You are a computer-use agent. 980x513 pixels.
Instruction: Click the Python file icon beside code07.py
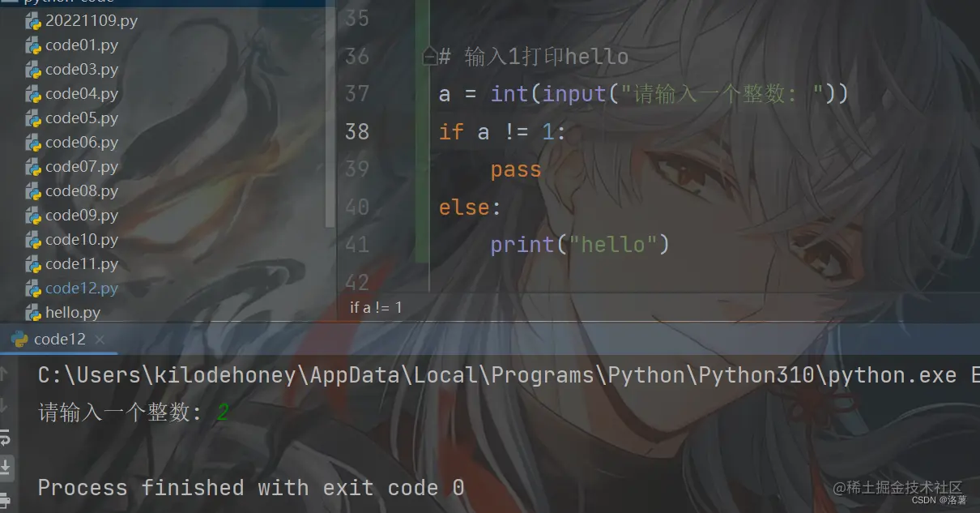[x=33, y=167]
